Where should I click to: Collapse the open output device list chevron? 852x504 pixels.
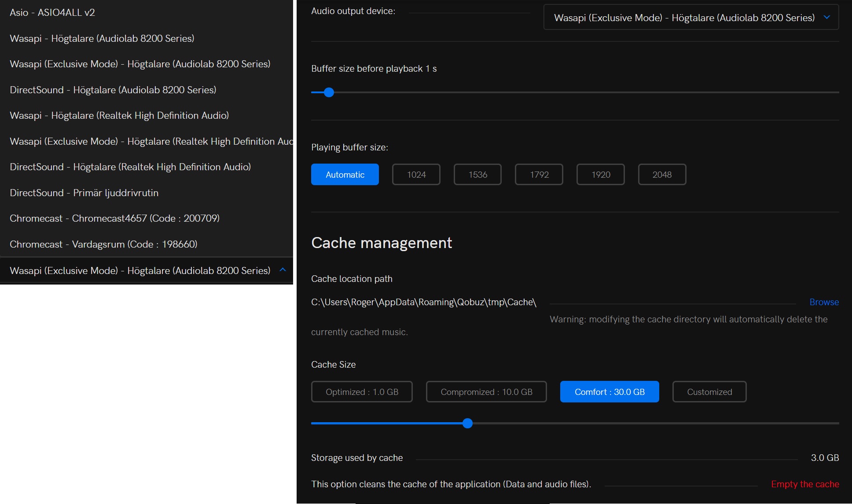(x=283, y=270)
